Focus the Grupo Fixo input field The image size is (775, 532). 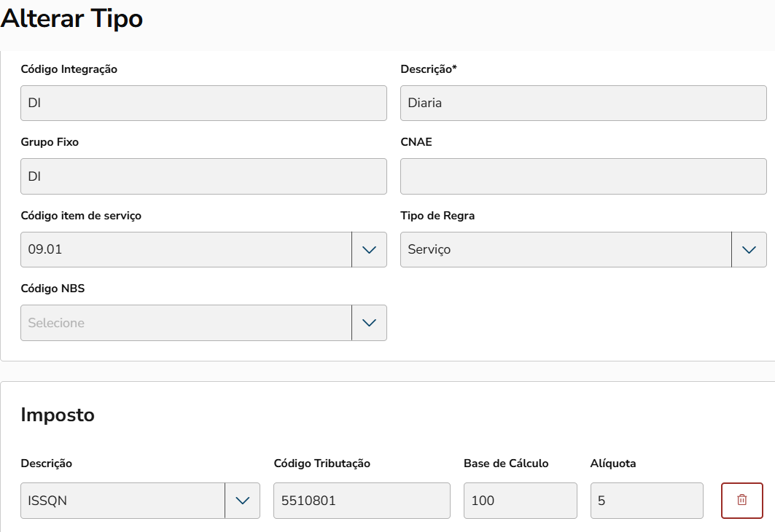point(203,176)
